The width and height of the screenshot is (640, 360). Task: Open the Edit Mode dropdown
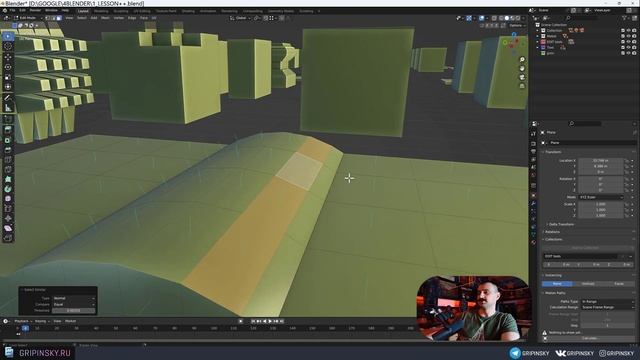28,18
